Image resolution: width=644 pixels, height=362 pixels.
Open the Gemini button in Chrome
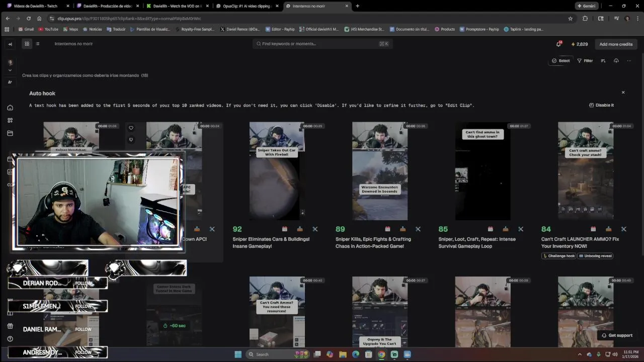tap(587, 6)
